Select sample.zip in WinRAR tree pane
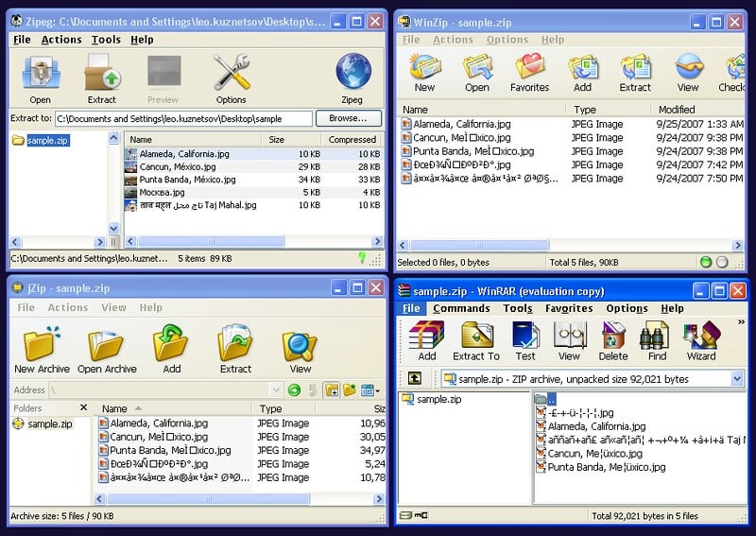 438,399
